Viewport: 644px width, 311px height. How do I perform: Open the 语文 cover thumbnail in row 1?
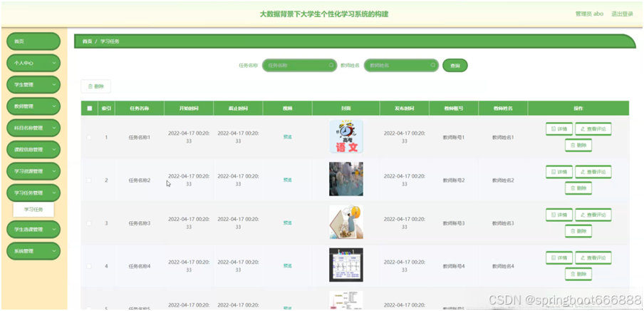[x=346, y=136]
